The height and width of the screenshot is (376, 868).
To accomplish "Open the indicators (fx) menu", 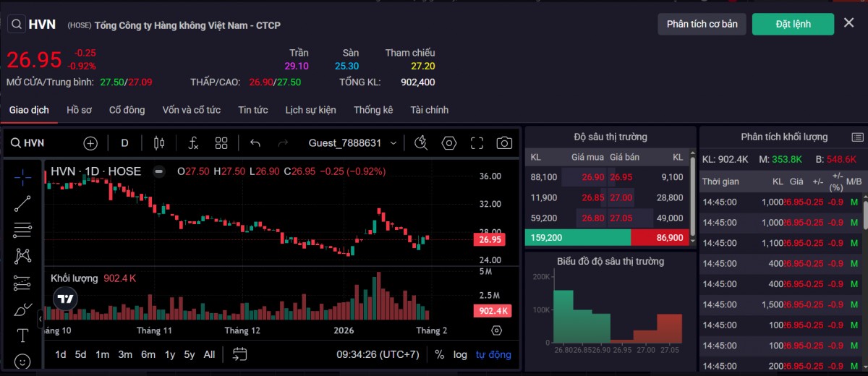I will [193, 143].
